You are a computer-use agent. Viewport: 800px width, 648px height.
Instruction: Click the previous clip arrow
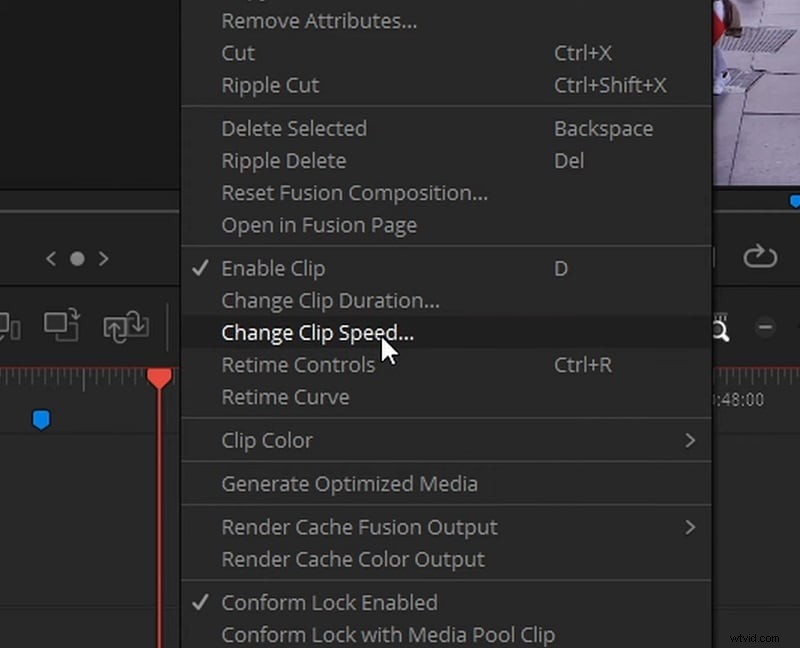coord(51,258)
